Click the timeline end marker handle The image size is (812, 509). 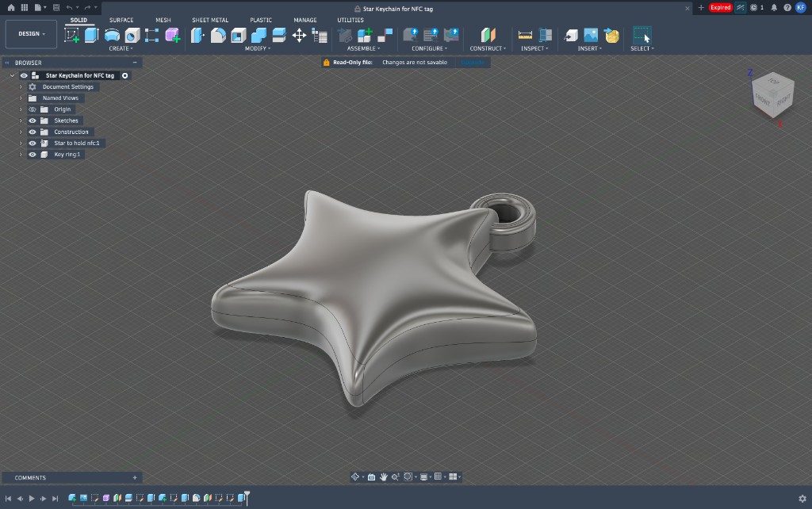click(247, 498)
